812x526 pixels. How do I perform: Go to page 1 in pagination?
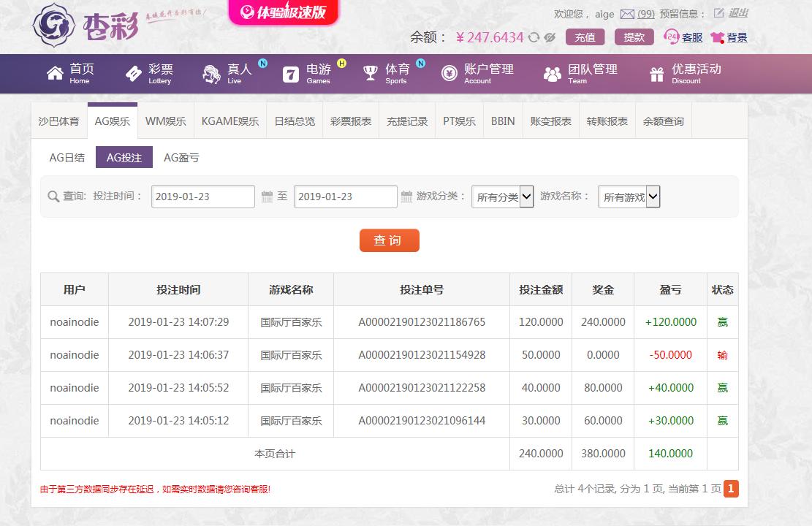[x=731, y=488]
